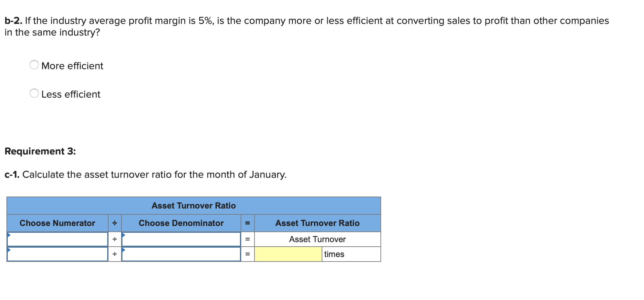Click the yellow asset turnover input field
644x300 pixels.
(x=288, y=254)
